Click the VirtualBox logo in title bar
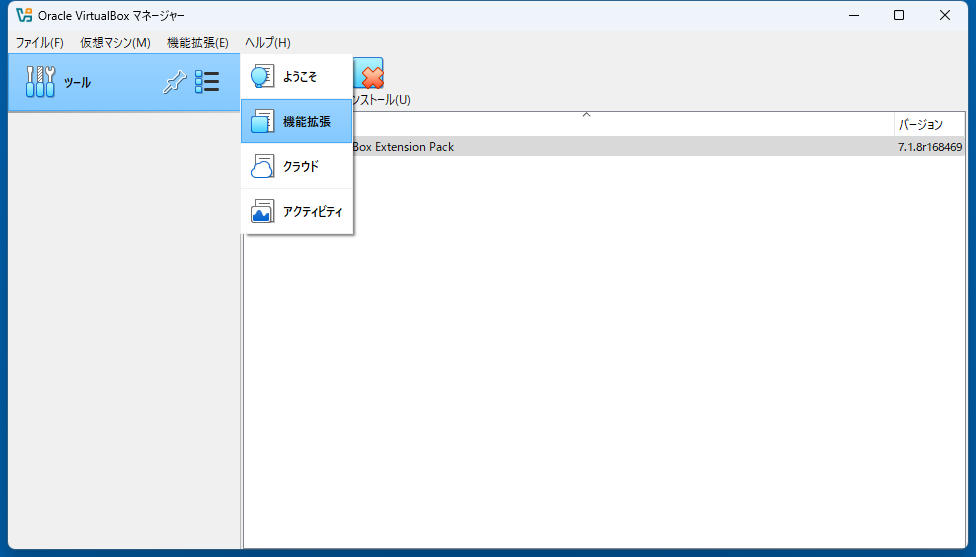The height and width of the screenshot is (557, 976). tap(24, 15)
